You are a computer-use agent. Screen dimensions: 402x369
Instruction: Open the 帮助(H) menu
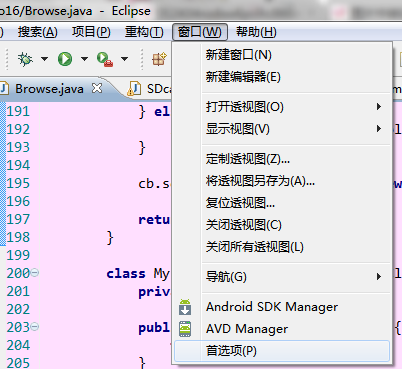(x=256, y=32)
